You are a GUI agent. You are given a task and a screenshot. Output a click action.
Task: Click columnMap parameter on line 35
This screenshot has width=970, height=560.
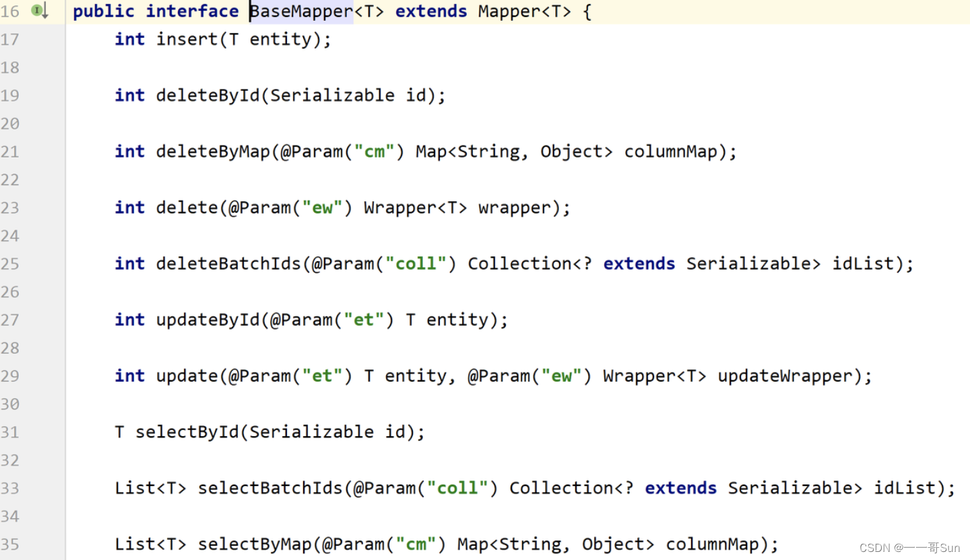pyautogui.click(x=713, y=545)
